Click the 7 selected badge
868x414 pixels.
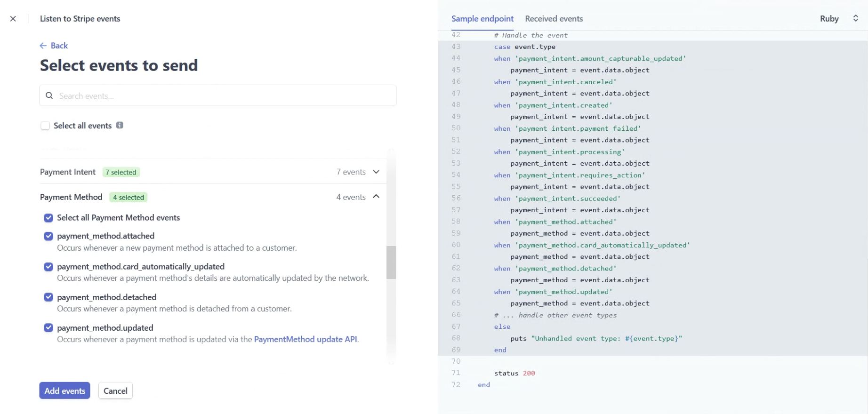(121, 172)
